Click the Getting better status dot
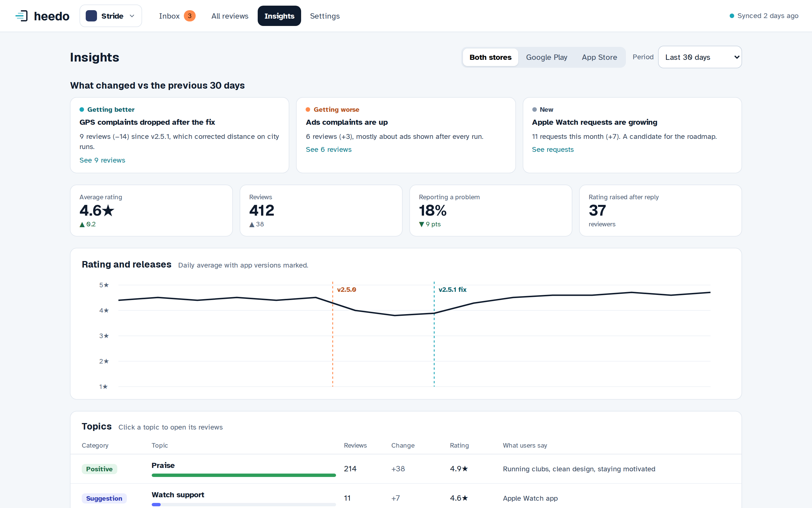This screenshot has width=812, height=508. (x=81, y=110)
